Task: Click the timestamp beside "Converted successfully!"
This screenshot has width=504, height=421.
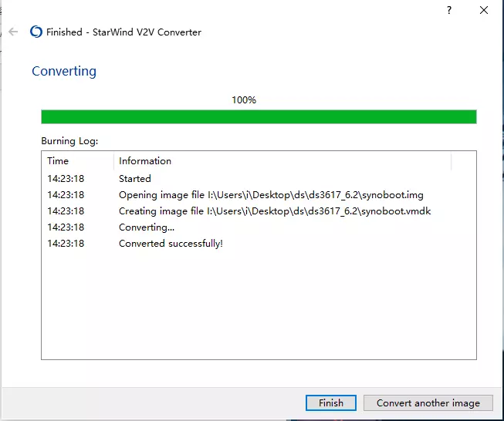Action: click(x=66, y=244)
